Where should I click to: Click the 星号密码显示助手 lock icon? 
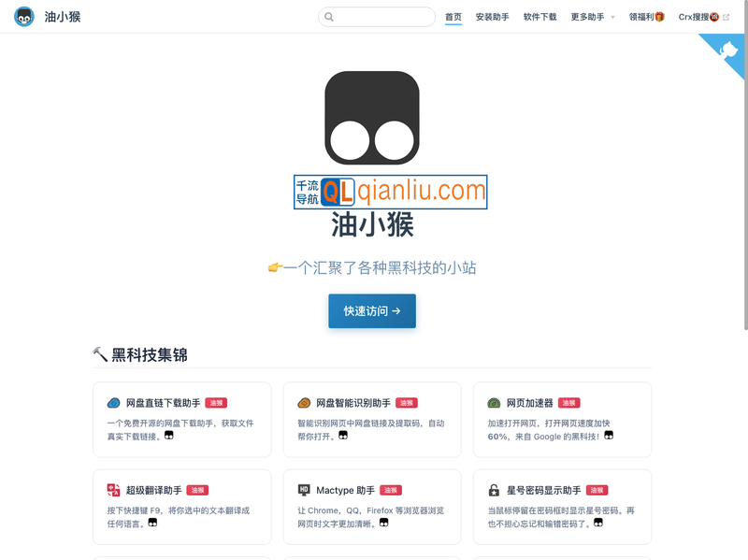click(x=494, y=490)
